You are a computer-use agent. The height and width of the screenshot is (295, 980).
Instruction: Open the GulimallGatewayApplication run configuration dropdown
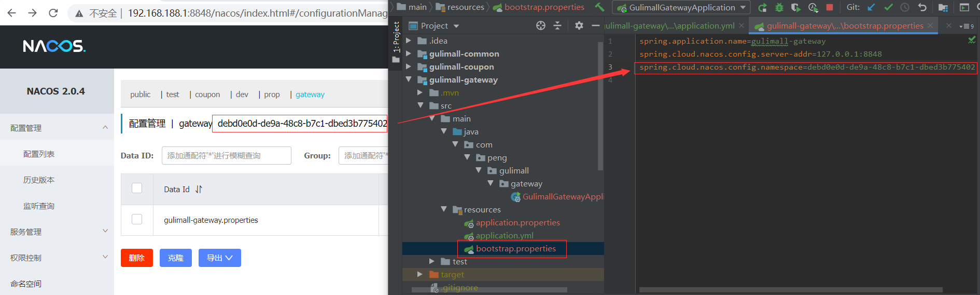tap(682, 7)
